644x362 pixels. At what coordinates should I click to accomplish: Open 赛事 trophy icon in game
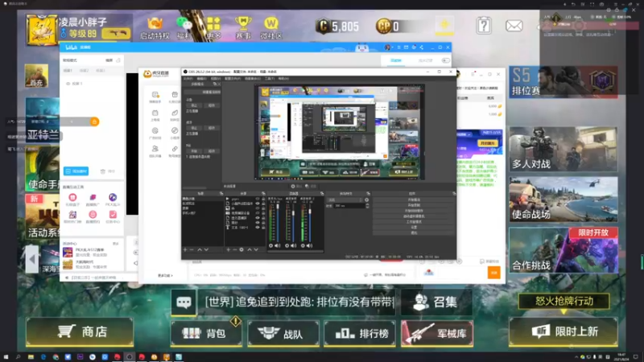243,28
